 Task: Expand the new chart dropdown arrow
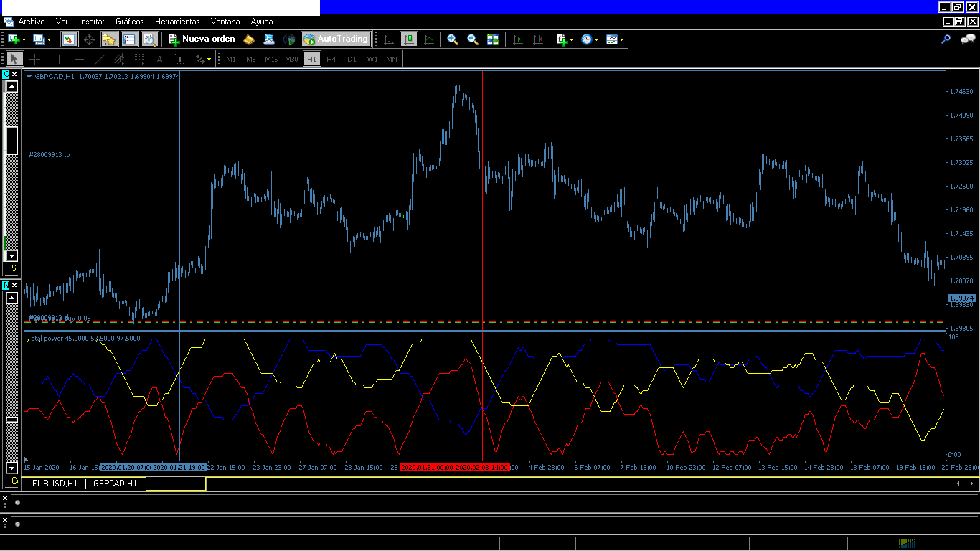24,40
